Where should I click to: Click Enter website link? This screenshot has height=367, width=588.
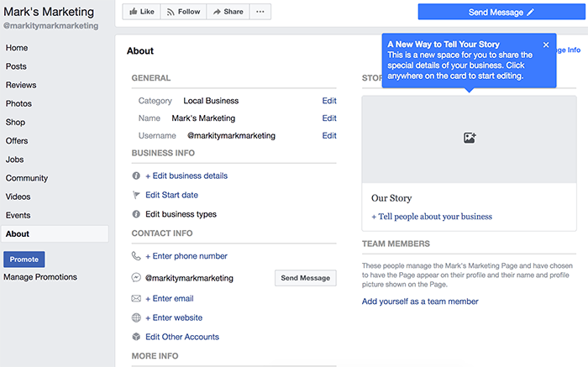pos(174,318)
